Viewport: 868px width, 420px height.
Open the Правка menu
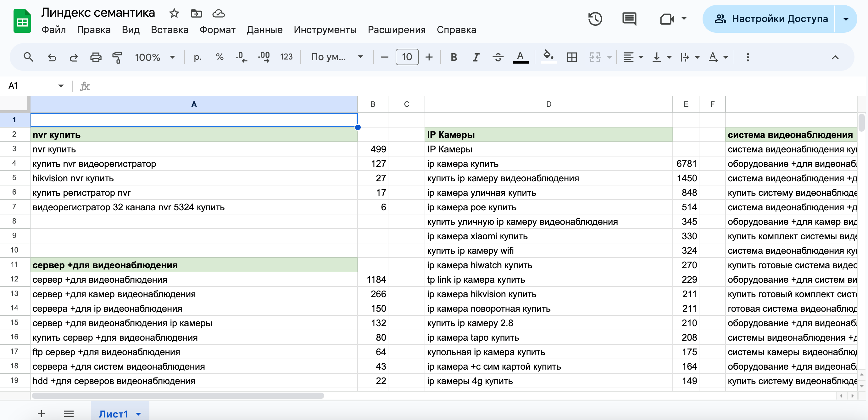[x=94, y=30]
